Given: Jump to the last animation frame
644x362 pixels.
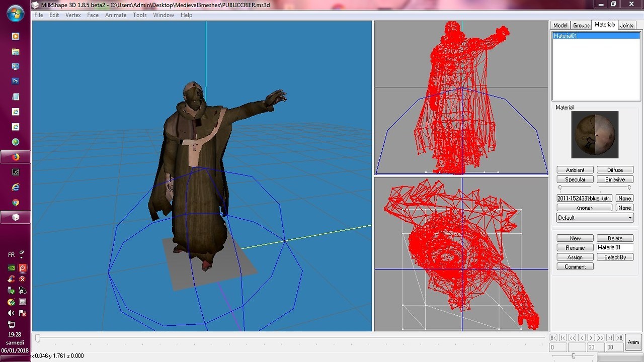Looking at the screenshot, I should [619, 338].
